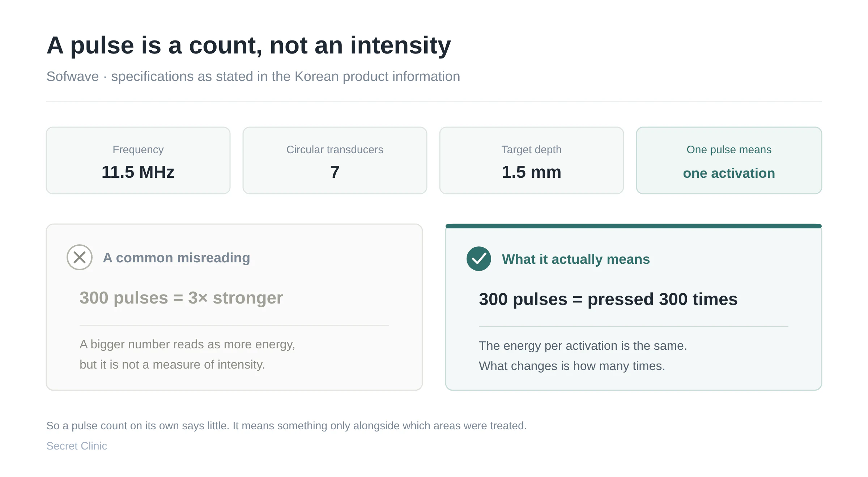
Task: Click the 'One pulse means' label
Action: 729,150
